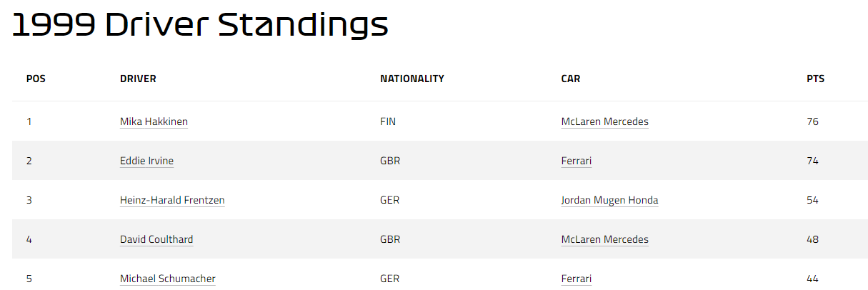Click the FIN nationality cell
868x290 pixels.
point(388,121)
